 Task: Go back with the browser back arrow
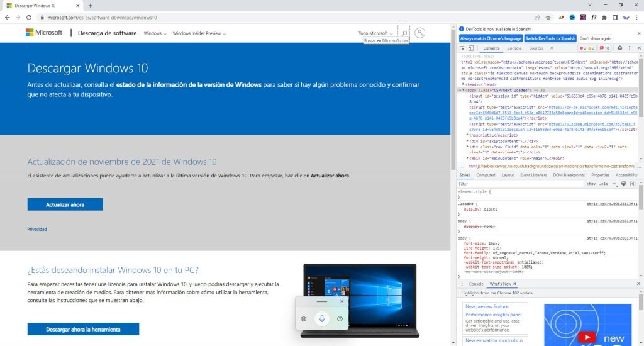click(x=7, y=17)
